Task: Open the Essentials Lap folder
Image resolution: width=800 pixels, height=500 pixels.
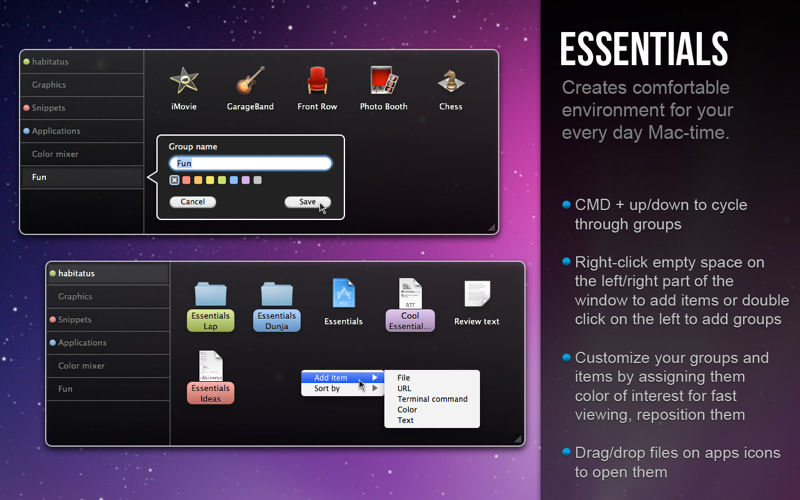Action: (x=211, y=294)
